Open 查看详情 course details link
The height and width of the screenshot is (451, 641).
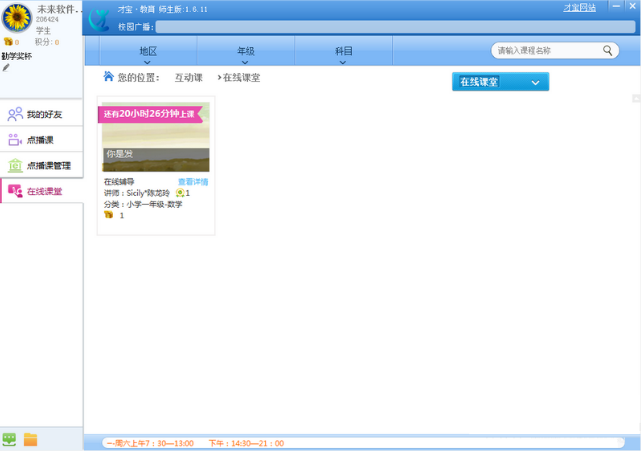[x=193, y=182]
